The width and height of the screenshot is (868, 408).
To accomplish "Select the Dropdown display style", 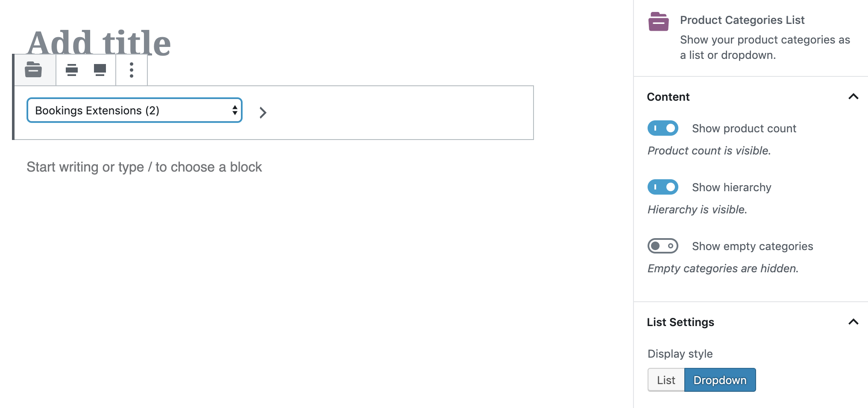I will pyautogui.click(x=720, y=380).
